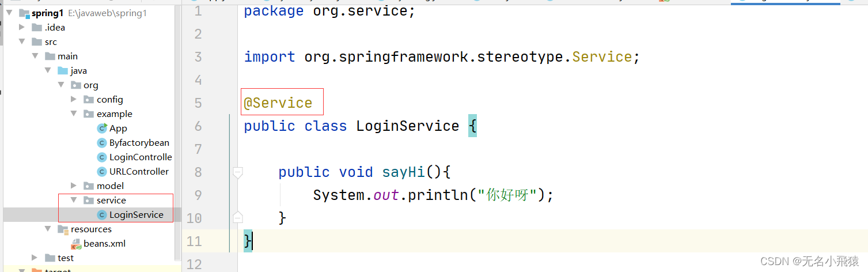This screenshot has height=272, width=868.
Task: Select the URLController tree entry
Action: 139,171
